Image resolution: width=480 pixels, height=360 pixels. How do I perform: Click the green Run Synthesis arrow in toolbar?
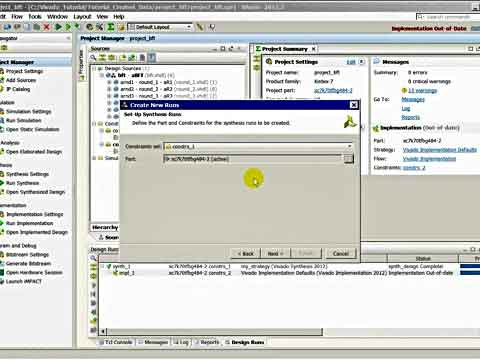[58, 27]
